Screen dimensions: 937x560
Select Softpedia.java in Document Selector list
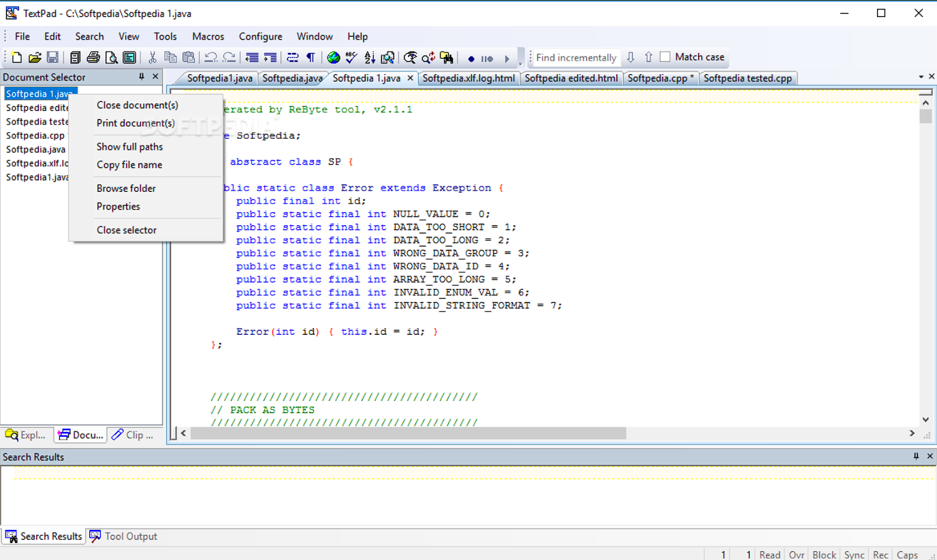click(36, 149)
